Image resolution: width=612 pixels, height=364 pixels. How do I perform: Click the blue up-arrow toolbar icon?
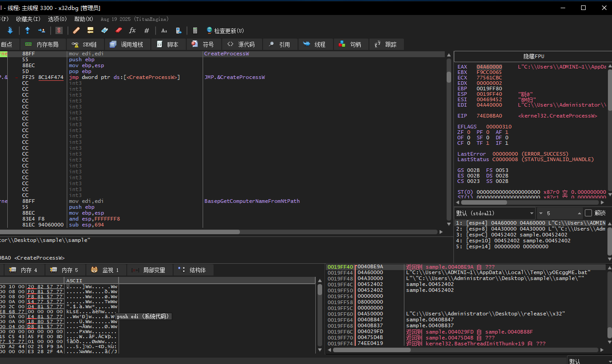(27, 30)
